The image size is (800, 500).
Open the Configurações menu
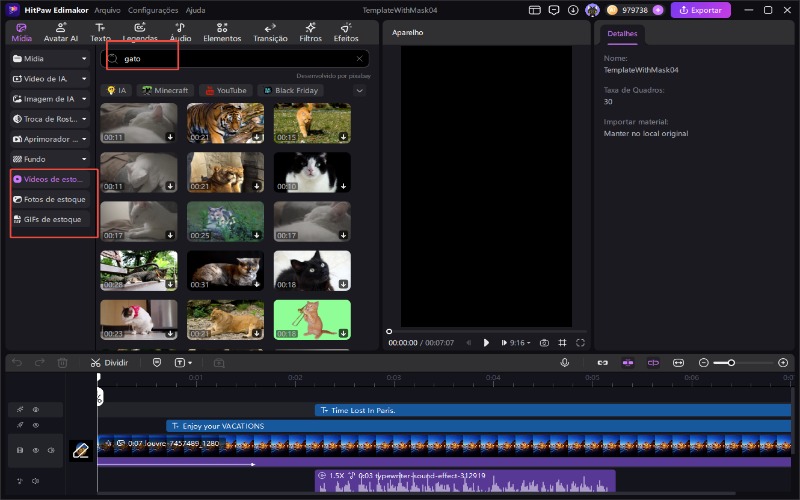click(x=153, y=10)
